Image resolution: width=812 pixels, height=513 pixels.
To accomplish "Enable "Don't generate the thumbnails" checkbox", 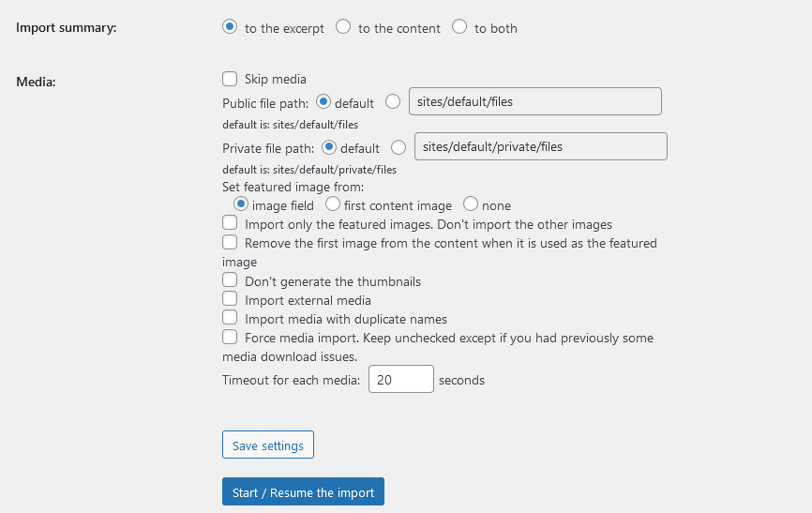I will coord(230,280).
